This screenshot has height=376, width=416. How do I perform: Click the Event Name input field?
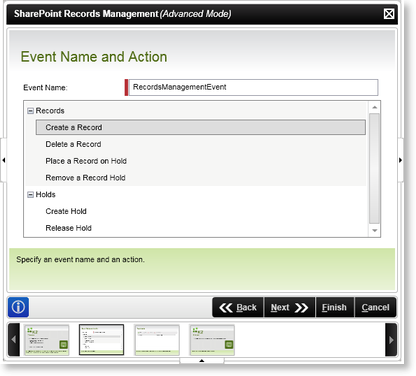point(253,87)
